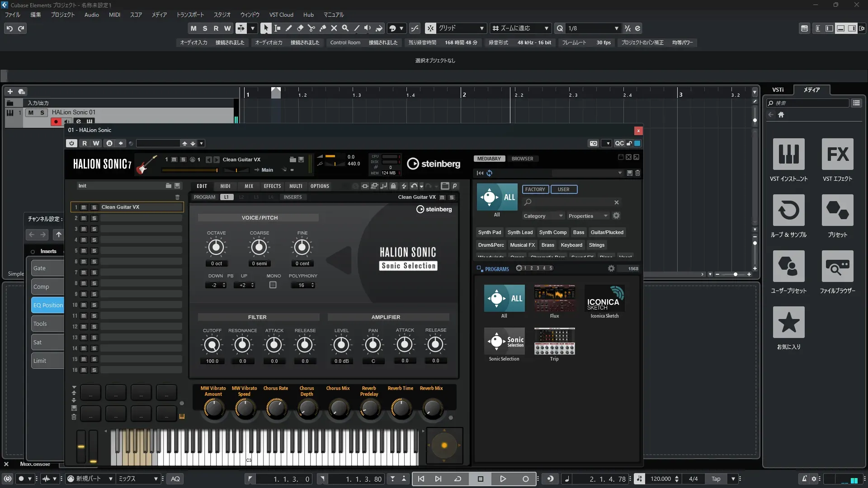This screenshot has width=868, height=488.
Task: Open VST Effects media tile
Action: pos(837,154)
